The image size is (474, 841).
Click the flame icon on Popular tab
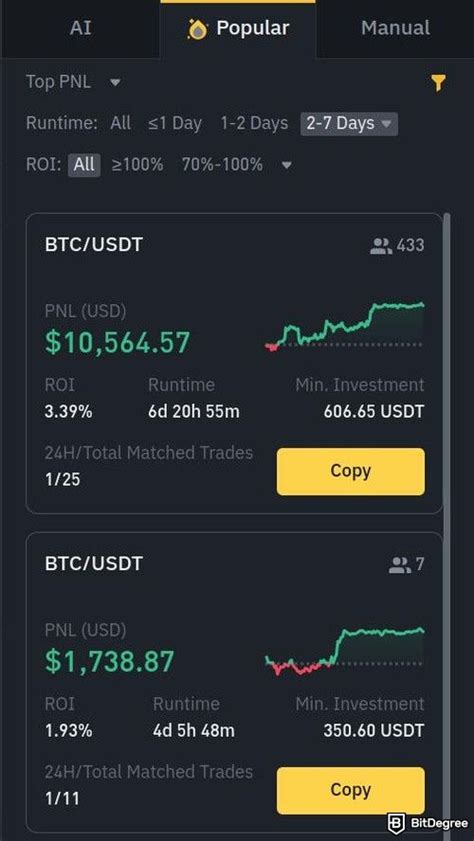click(197, 29)
